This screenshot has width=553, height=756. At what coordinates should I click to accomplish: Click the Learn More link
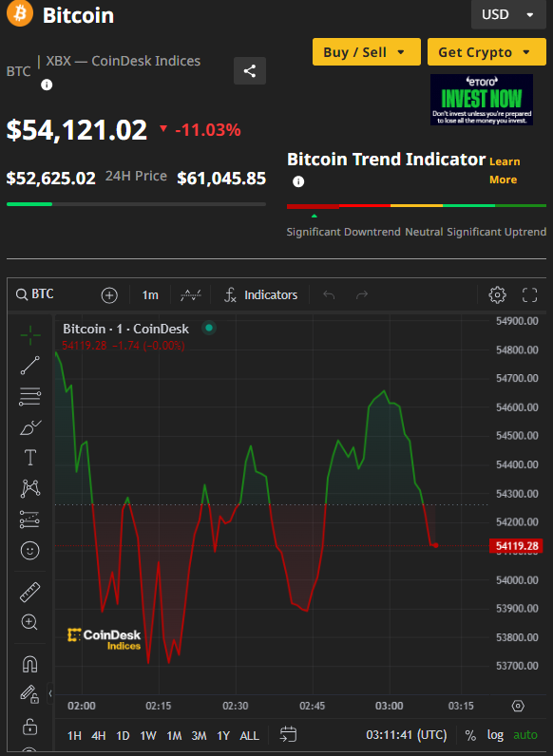(x=505, y=171)
